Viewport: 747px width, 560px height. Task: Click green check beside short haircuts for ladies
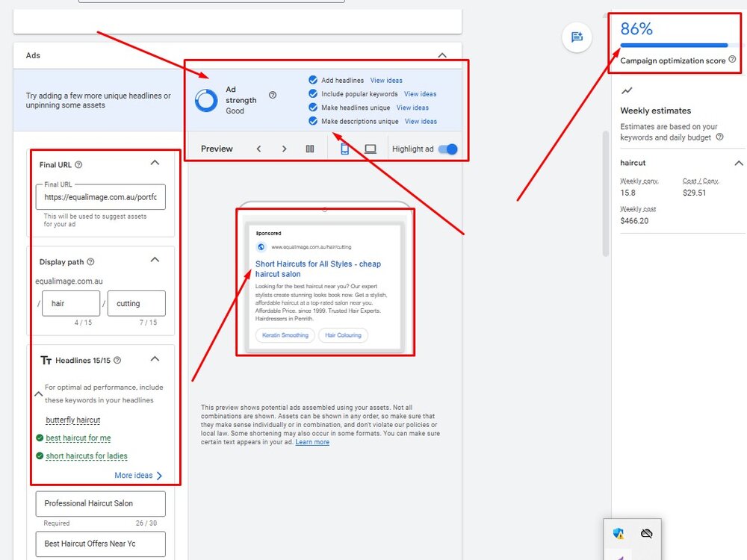point(40,455)
